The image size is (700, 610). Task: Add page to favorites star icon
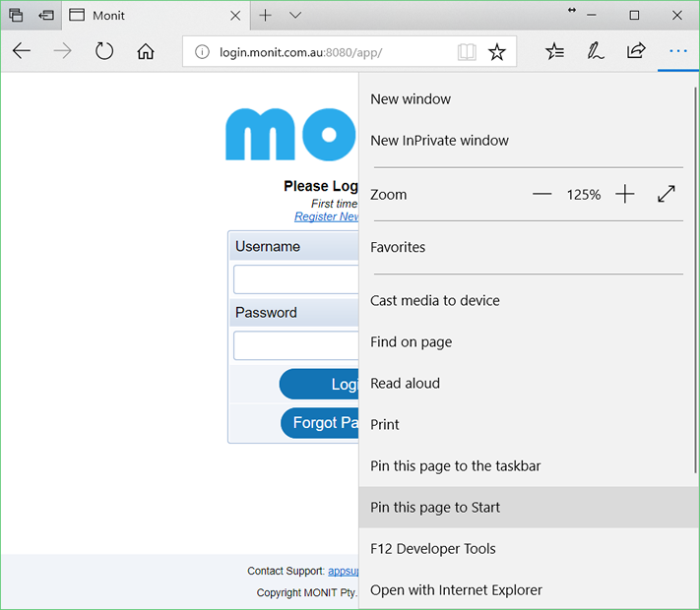point(496,52)
